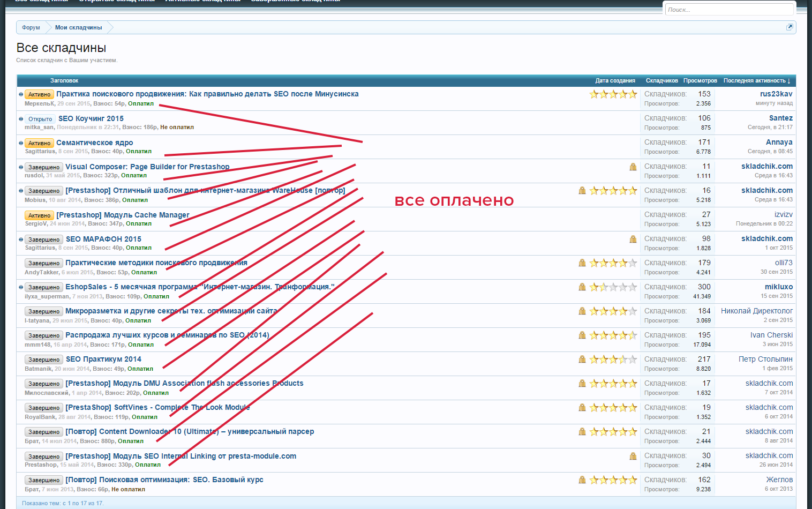The height and width of the screenshot is (509, 812).
Task: Click lock icon on Распродажа лучших курсов row
Action: pos(582,335)
